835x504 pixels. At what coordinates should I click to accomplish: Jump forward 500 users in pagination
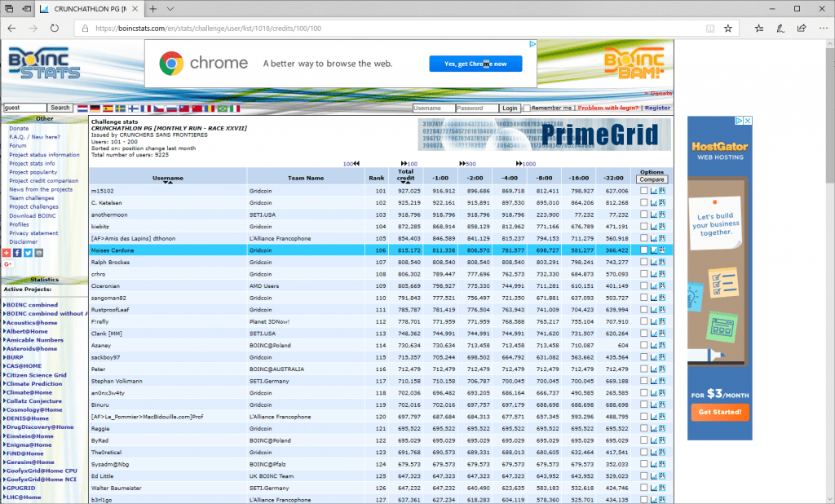click(467, 164)
